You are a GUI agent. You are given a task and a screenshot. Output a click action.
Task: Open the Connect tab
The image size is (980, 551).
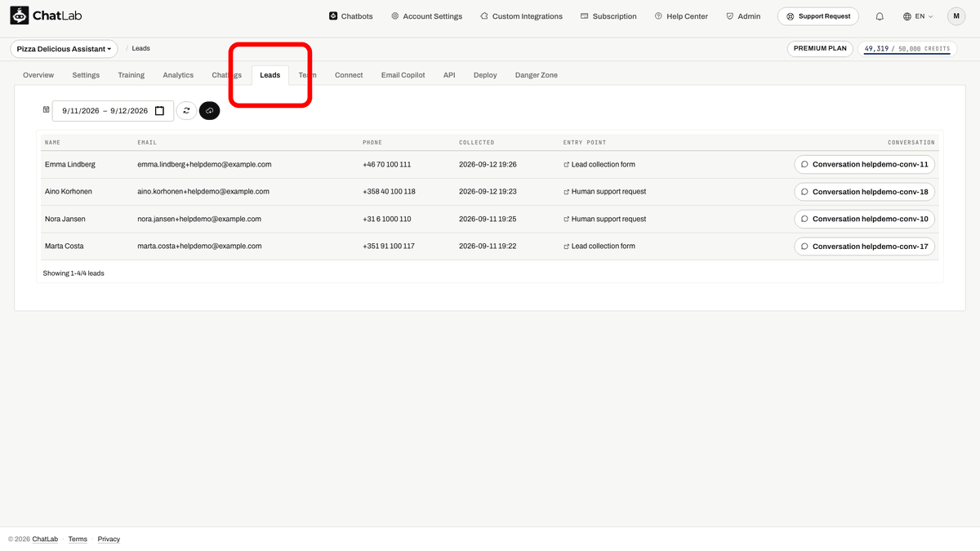pos(349,75)
